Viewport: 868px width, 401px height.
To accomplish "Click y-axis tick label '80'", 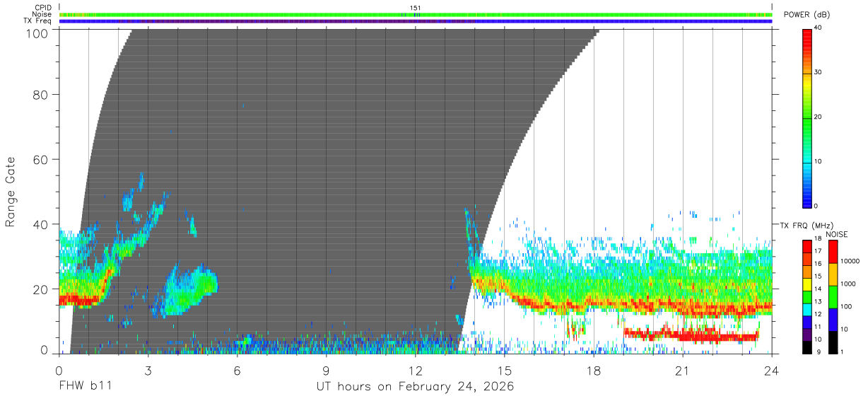I will pos(42,94).
